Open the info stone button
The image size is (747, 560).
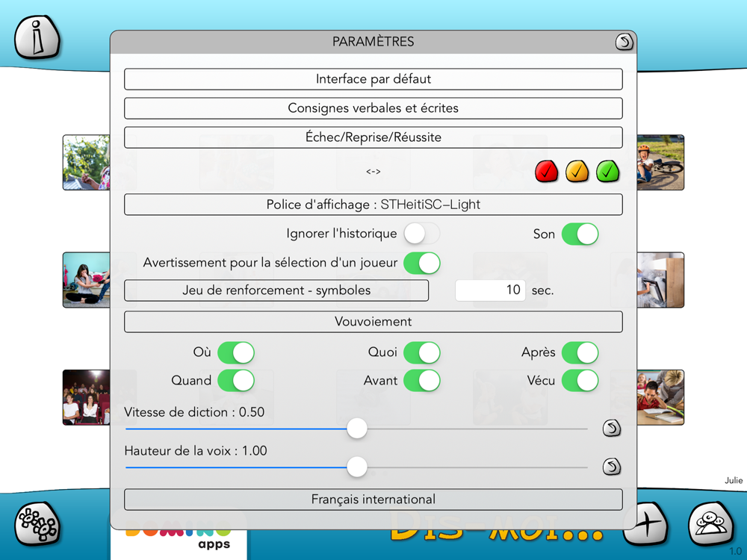point(37,37)
